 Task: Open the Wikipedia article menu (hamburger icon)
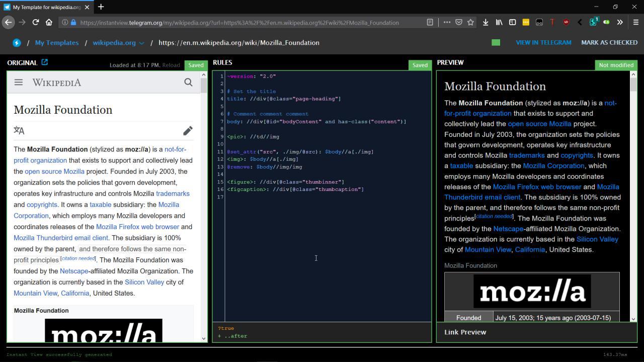(18, 82)
